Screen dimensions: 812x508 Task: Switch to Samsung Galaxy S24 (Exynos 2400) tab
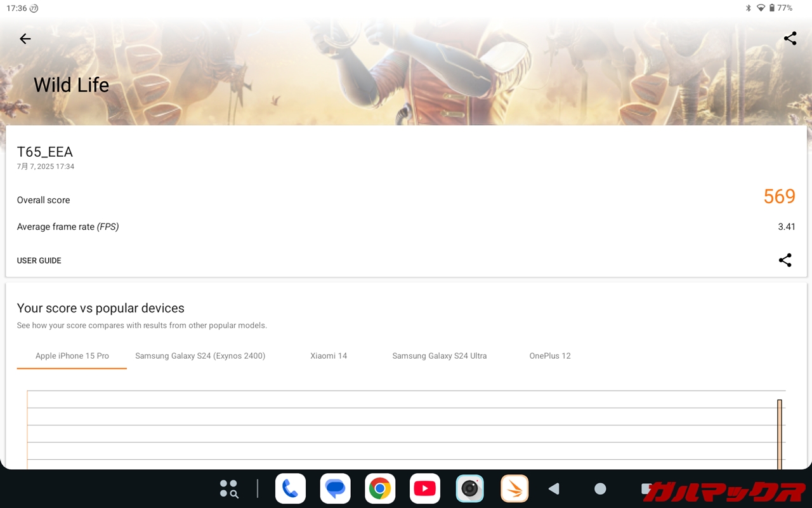(x=200, y=356)
